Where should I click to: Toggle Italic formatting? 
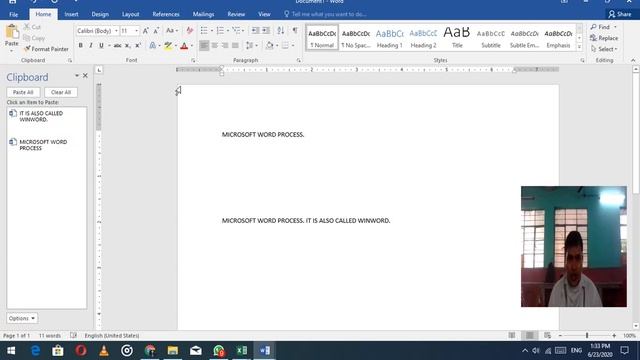[91, 46]
